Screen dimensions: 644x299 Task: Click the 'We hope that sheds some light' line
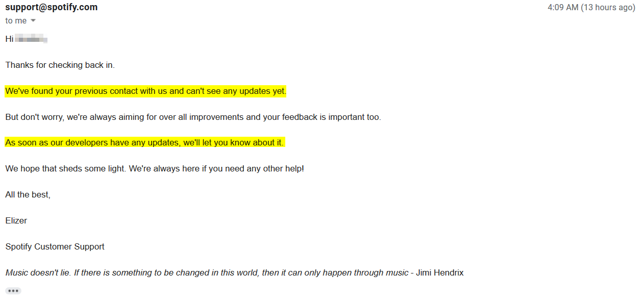pos(155,169)
